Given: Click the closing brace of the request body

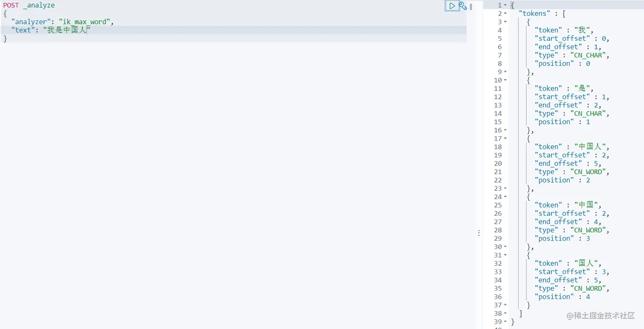Looking at the screenshot, I should 5,39.
